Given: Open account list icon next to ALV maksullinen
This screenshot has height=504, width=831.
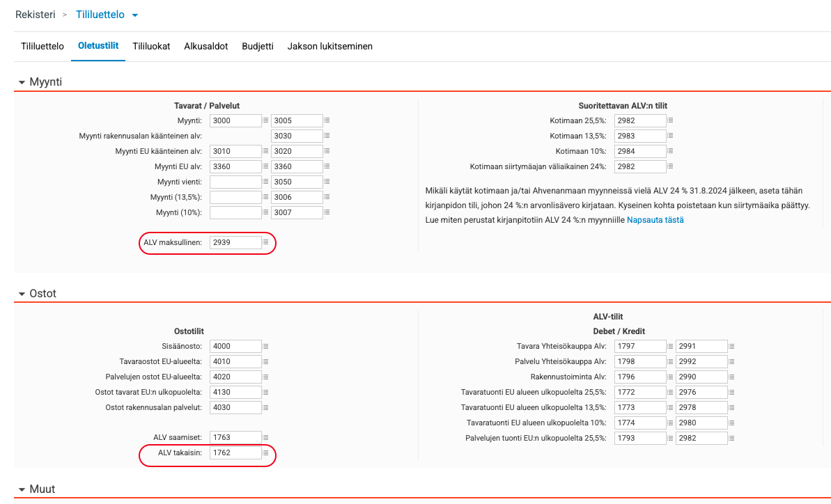Looking at the screenshot, I should click(265, 242).
